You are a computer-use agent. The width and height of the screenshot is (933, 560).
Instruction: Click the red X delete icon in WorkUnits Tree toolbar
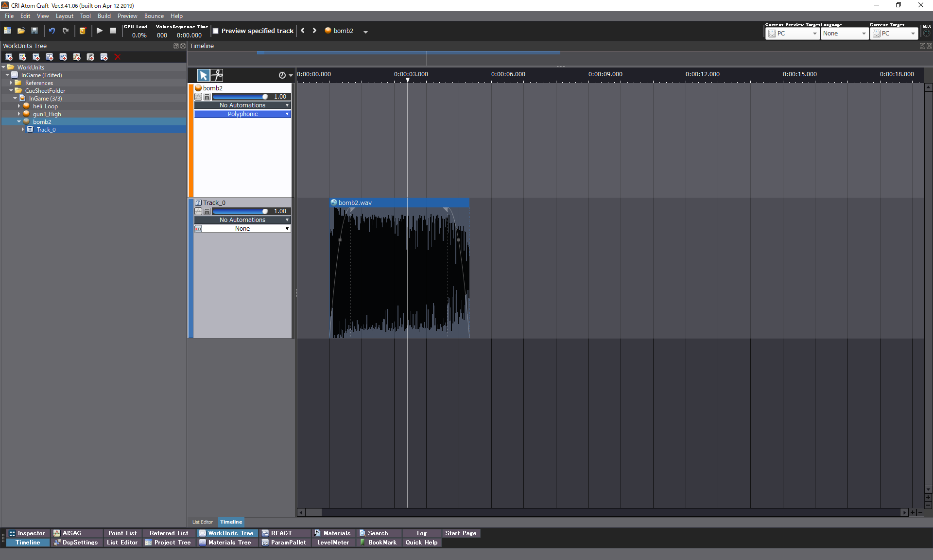point(117,57)
